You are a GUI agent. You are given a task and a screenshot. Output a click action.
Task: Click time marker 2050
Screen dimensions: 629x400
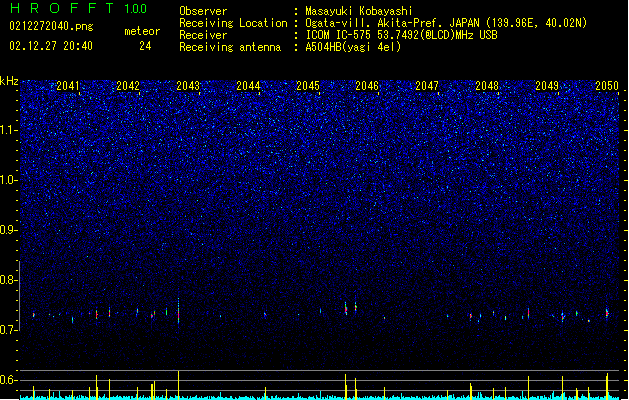coord(607,85)
